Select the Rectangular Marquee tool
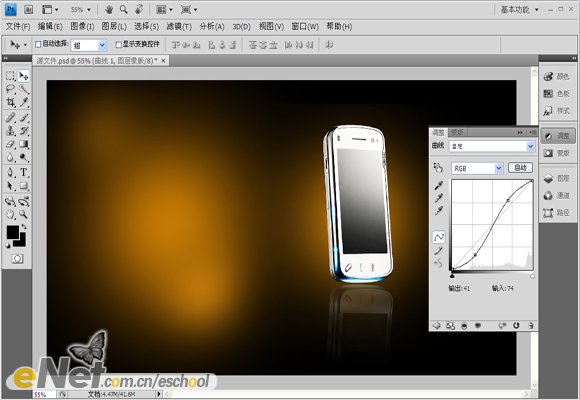Image resolution: width=580 pixels, height=400 pixels. click(10, 76)
